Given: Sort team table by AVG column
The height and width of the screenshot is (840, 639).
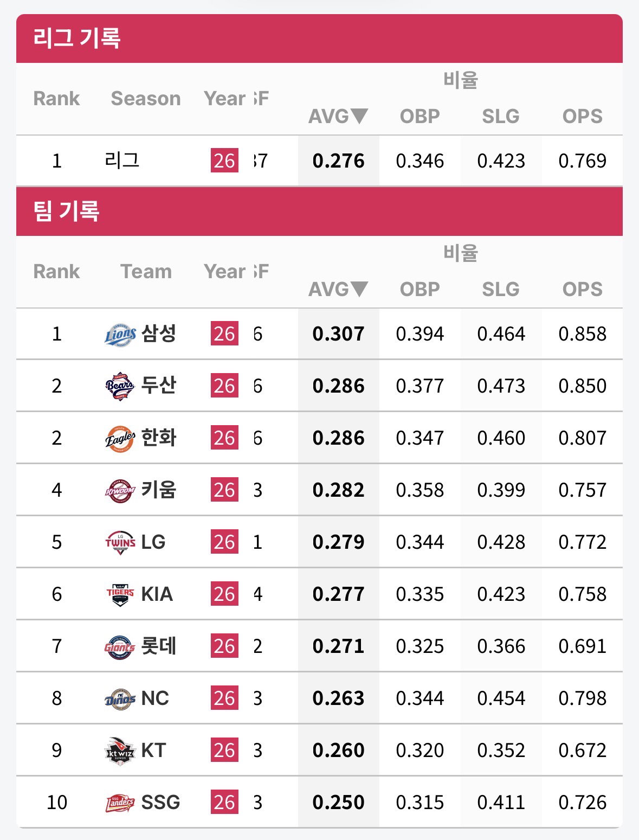Looking at the screenshot, I should point(338,289).
